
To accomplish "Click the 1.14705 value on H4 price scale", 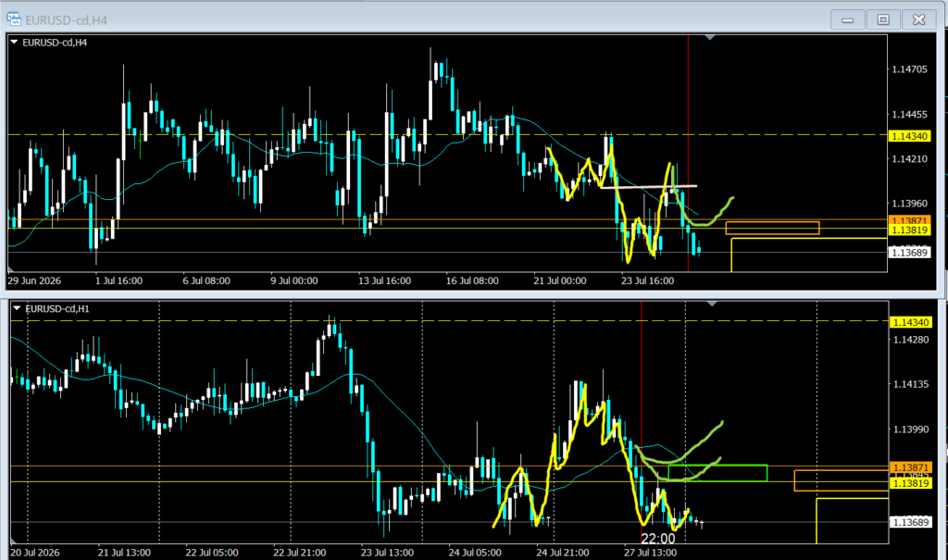I will pos(910,68).
